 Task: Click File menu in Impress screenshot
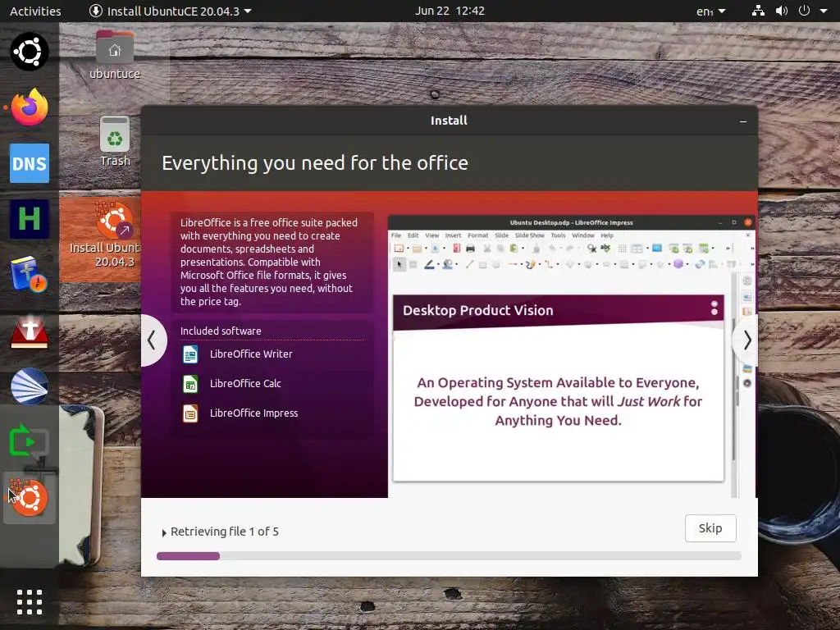(x=396, y=235)
